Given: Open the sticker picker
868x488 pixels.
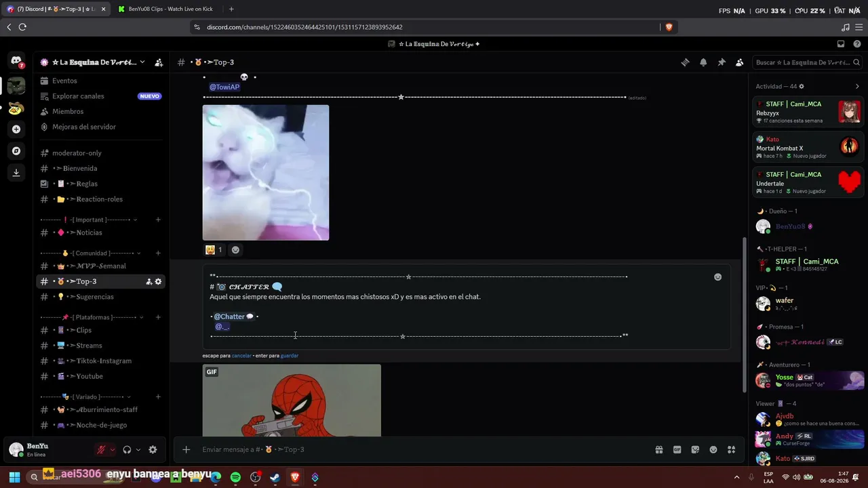Looking at the screenshot, I should (695, 449).
